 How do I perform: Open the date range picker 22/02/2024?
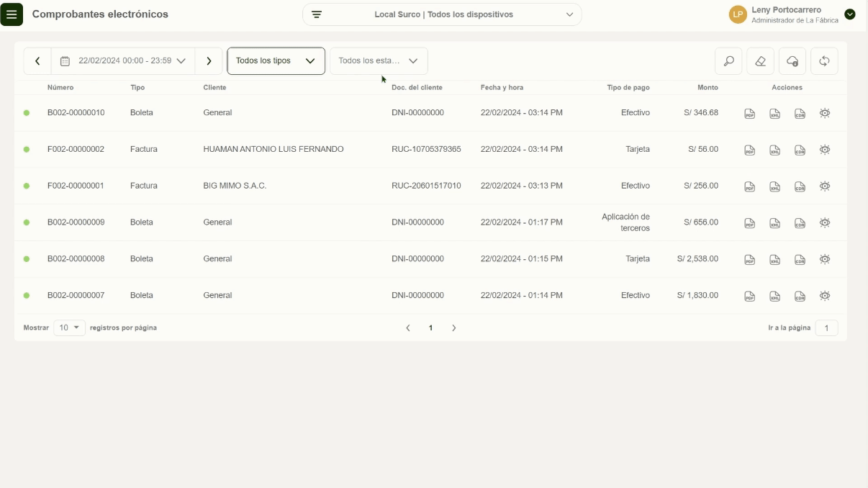pyautogui.click(x=123, y=61)
